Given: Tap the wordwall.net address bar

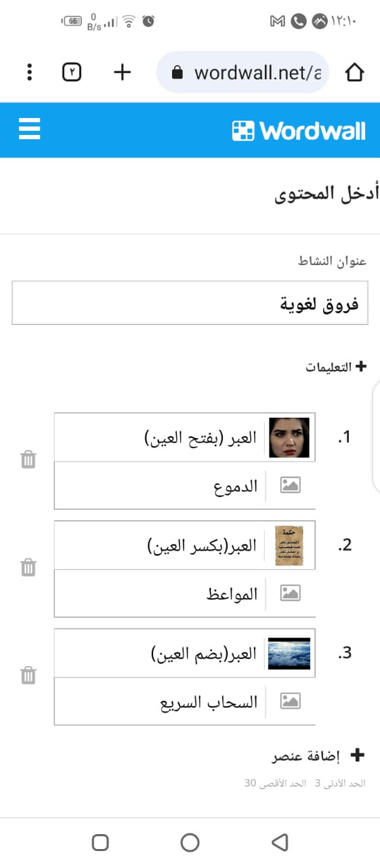Looking at the screenshot, I should pos(242,72).
